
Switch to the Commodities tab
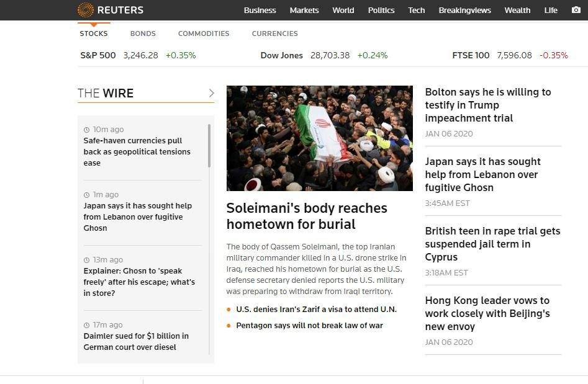[204, 33]
